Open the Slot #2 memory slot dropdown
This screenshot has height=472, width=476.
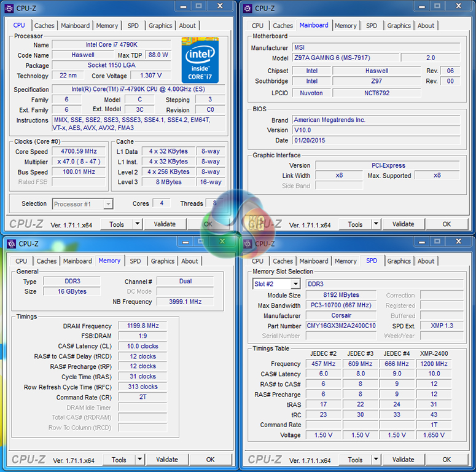(295, 284)
